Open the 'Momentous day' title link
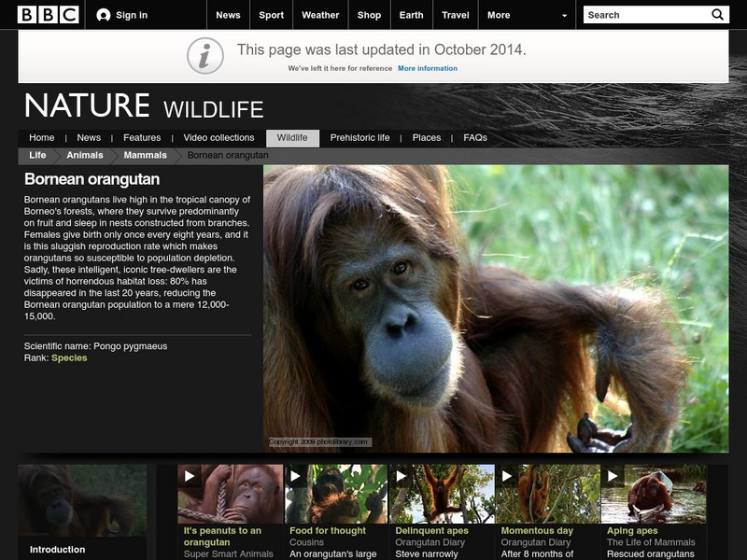The height and width of the screenshot is (560, 747). 537,530
